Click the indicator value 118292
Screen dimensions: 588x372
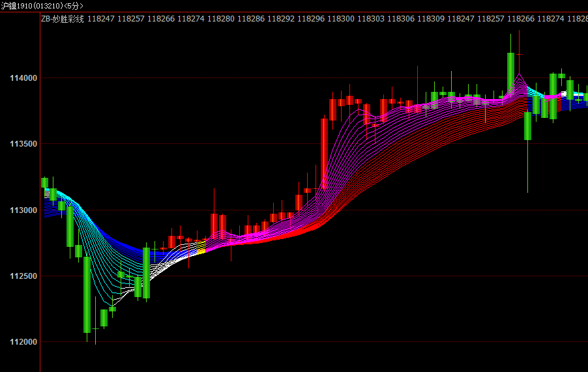pos(280,19)
